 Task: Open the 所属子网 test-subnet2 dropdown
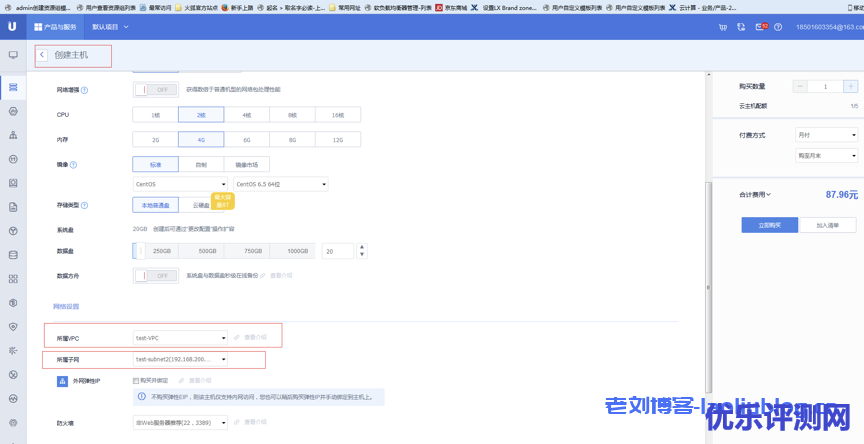180,359
